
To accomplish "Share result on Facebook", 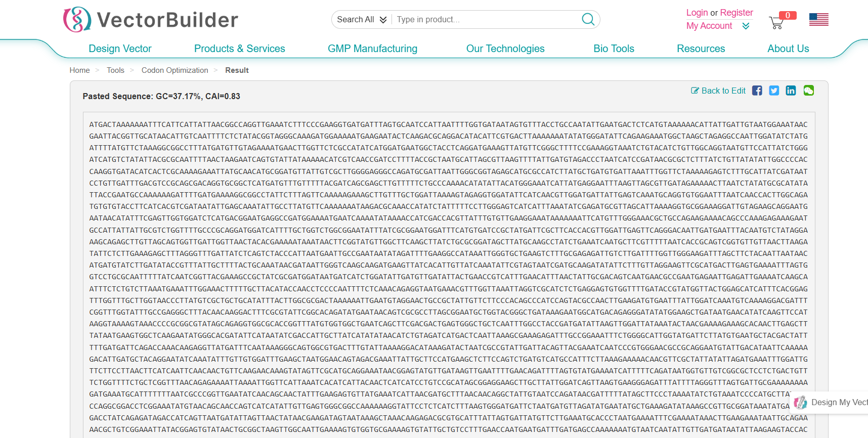I will tap(757, 91).
